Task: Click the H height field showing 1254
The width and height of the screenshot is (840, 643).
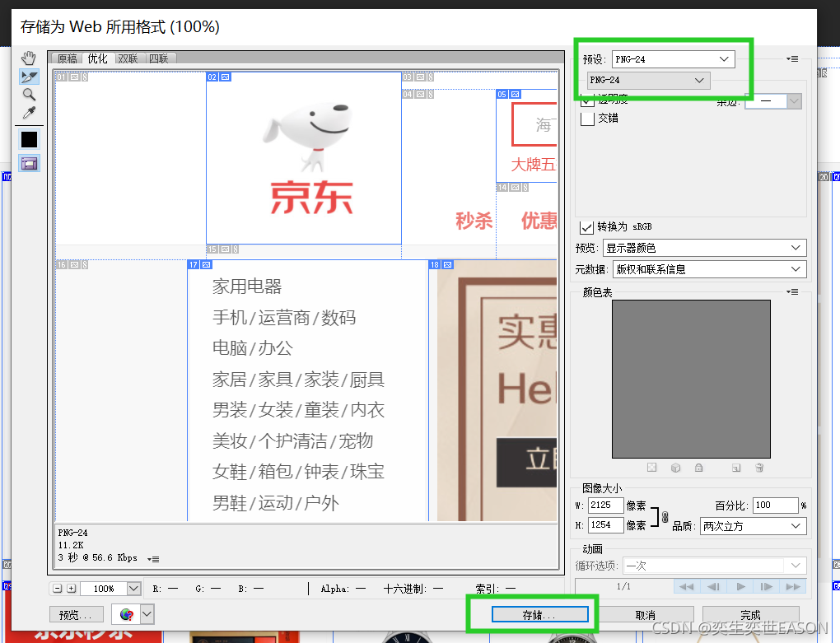Action: (x=606, y=525)
